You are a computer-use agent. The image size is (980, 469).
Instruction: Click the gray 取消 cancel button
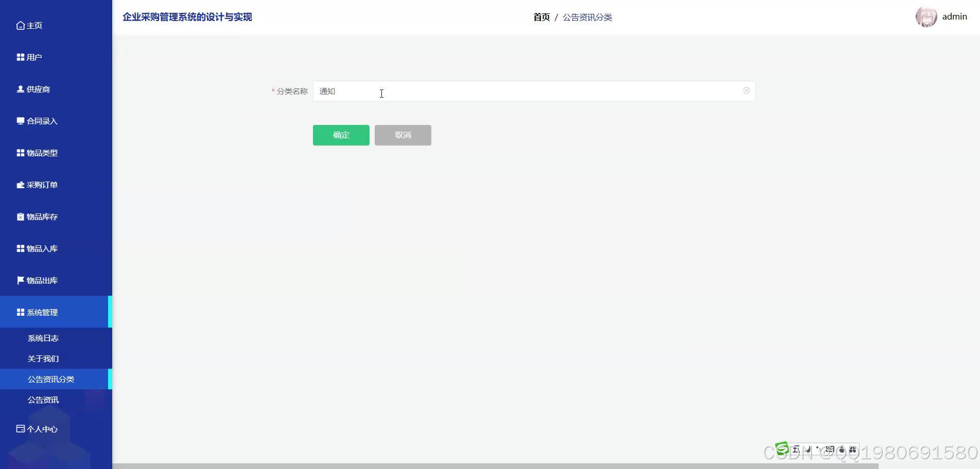(x=403, y=135)
